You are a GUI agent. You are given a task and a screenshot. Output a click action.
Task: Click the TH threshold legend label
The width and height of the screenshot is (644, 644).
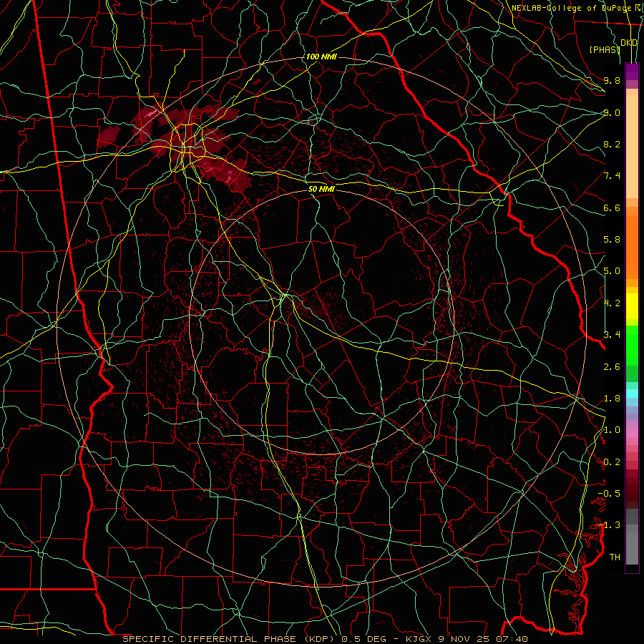pyautogui.click(x=615, y=557)
